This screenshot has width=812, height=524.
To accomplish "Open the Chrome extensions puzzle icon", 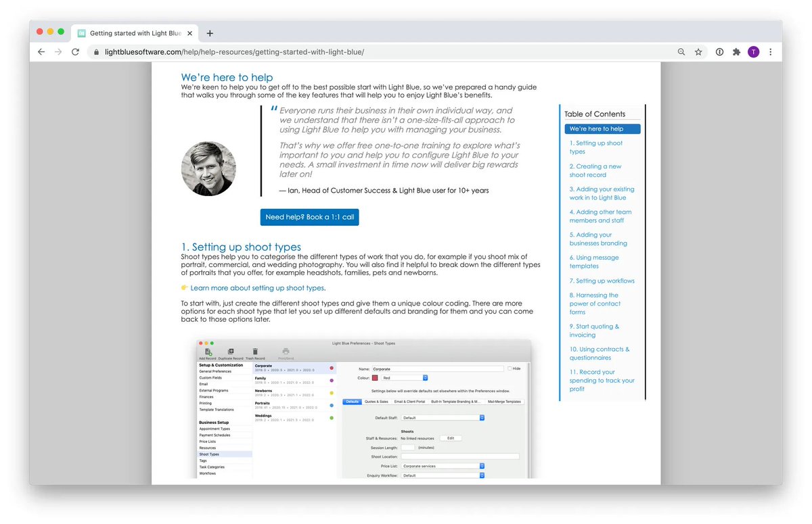I will click(736, 51).
